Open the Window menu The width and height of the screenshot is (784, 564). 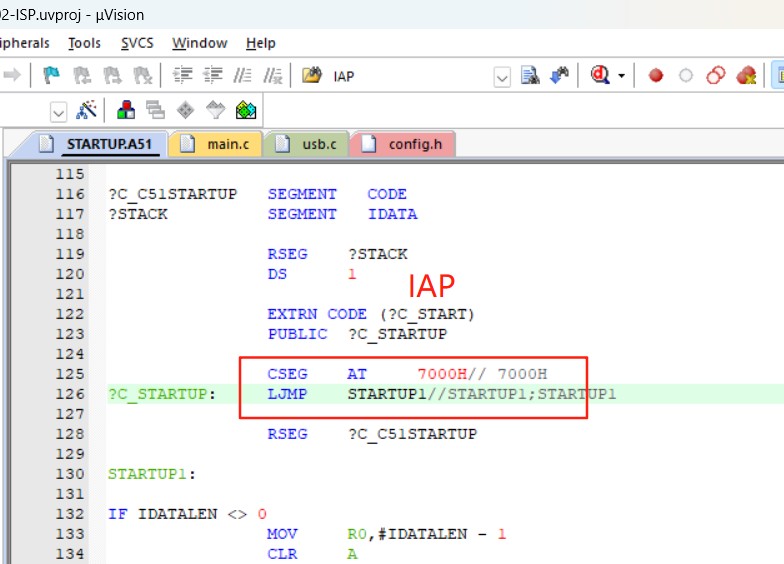(200, 43)
